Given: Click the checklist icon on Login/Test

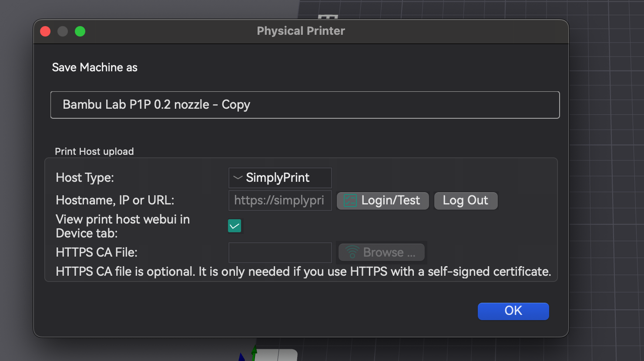Looking at the screenshot, I should click(350, 201).
